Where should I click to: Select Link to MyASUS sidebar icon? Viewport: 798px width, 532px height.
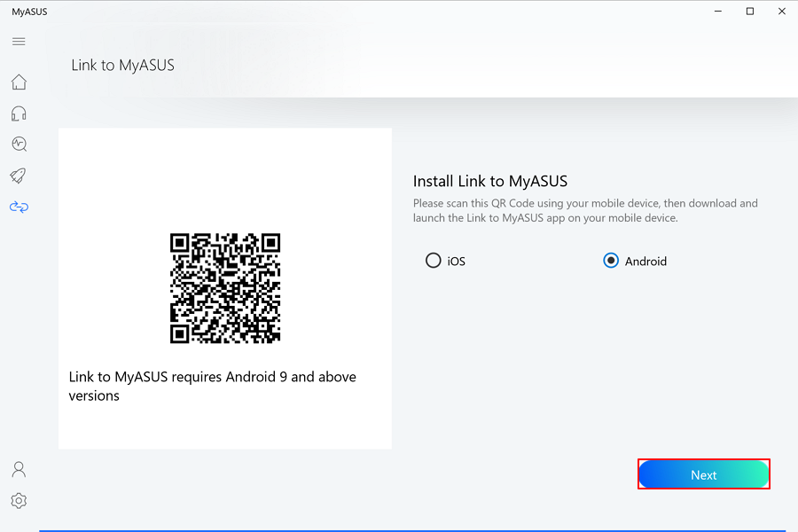tap(19, 207)
